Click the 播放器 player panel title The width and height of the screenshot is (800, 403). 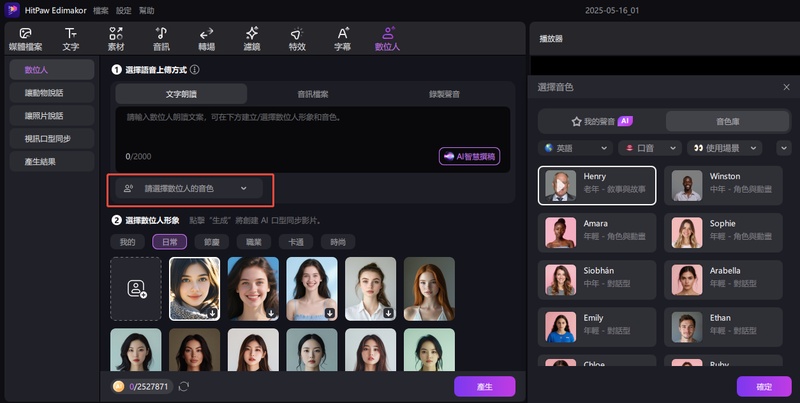point(551,39)
